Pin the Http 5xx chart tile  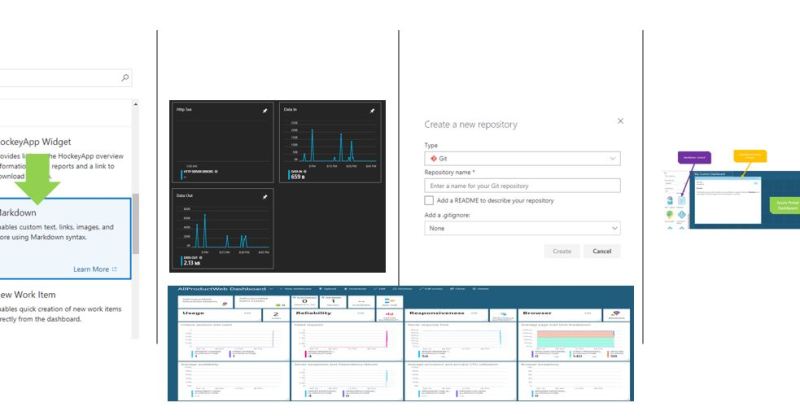[x=264, y=110]
